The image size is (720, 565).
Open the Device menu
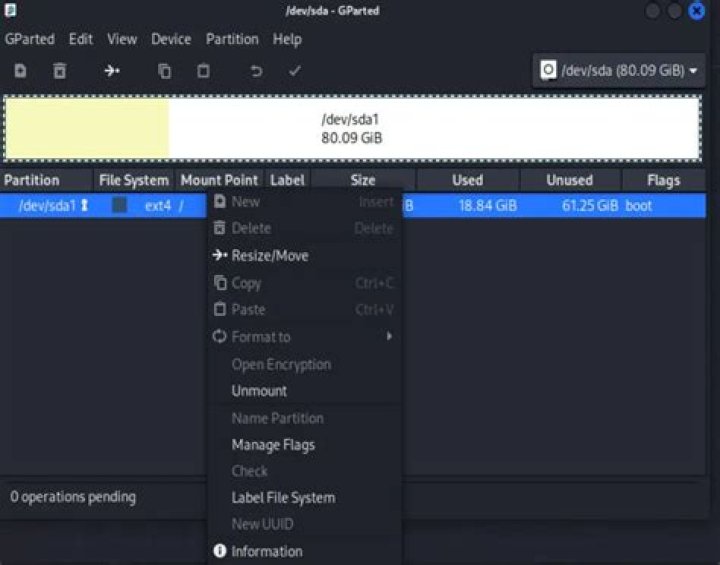coord(171,39)
